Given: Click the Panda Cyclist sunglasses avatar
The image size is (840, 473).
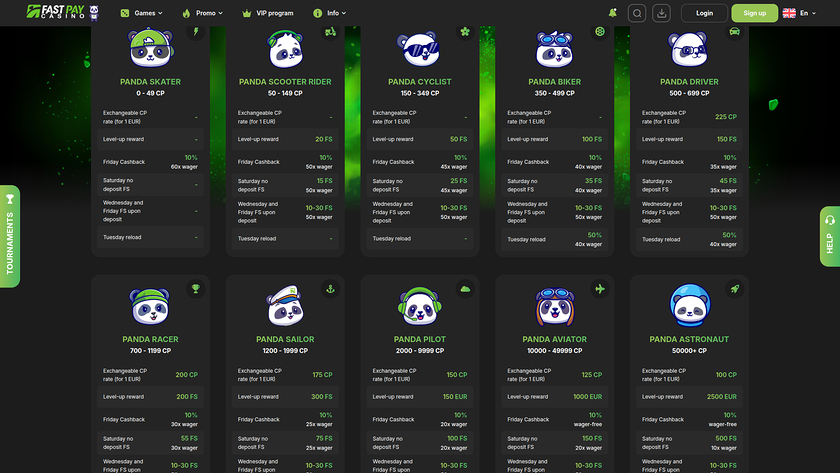Looking at the screenshot, I should point(419,49).
